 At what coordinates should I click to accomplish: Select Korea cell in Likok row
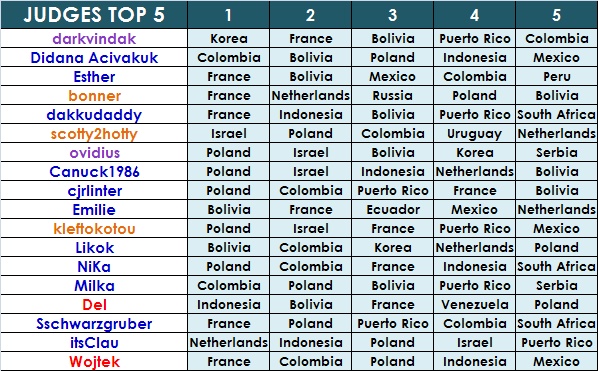point(392,247)
